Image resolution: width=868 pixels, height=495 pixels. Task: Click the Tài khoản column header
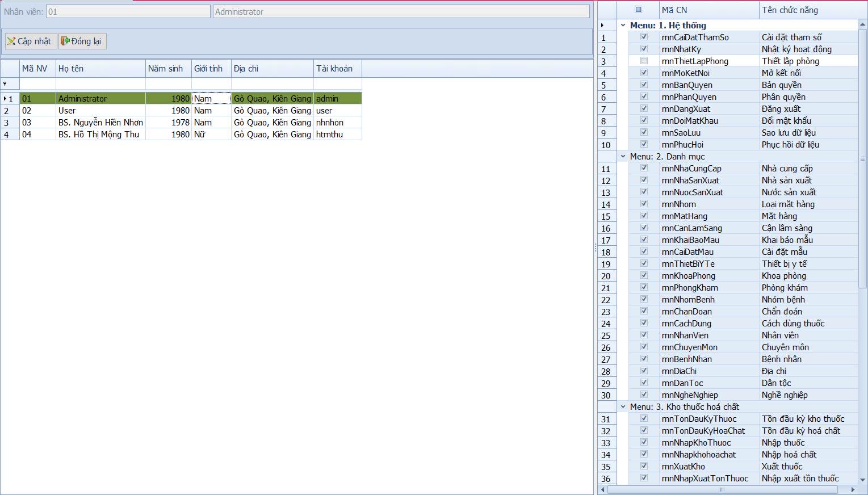(338, 68)
